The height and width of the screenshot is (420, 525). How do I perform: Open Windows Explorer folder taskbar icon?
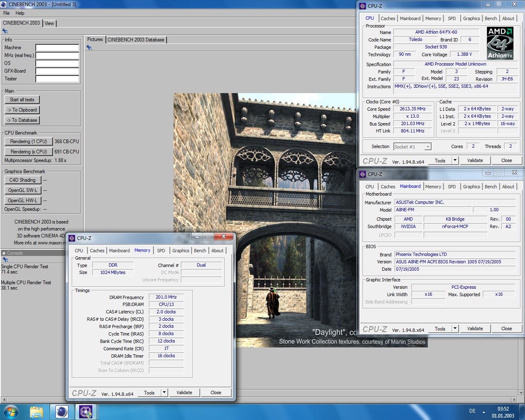[x=37, y=412]
